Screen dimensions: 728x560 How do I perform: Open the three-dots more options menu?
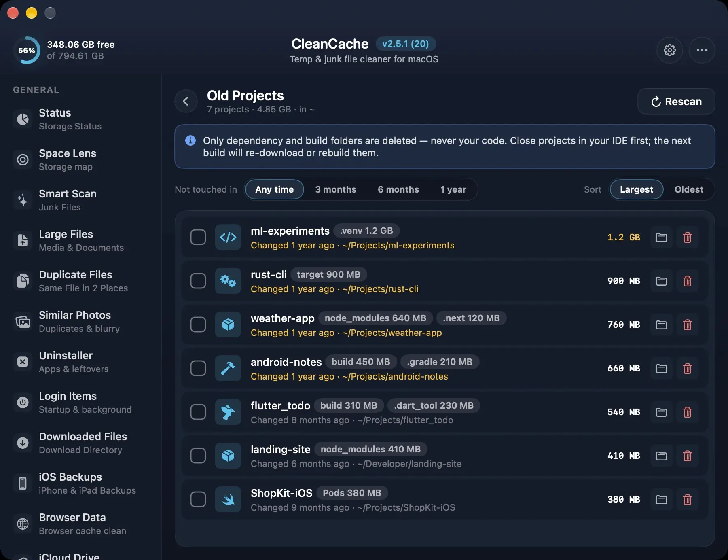702,50
